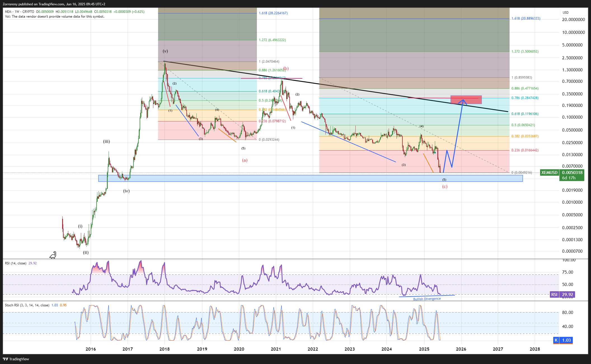The height and width of the screenshot is (364, 591).
Task: Click the 40.00 level on Stoch RSI axis
Action: (568, 327)
